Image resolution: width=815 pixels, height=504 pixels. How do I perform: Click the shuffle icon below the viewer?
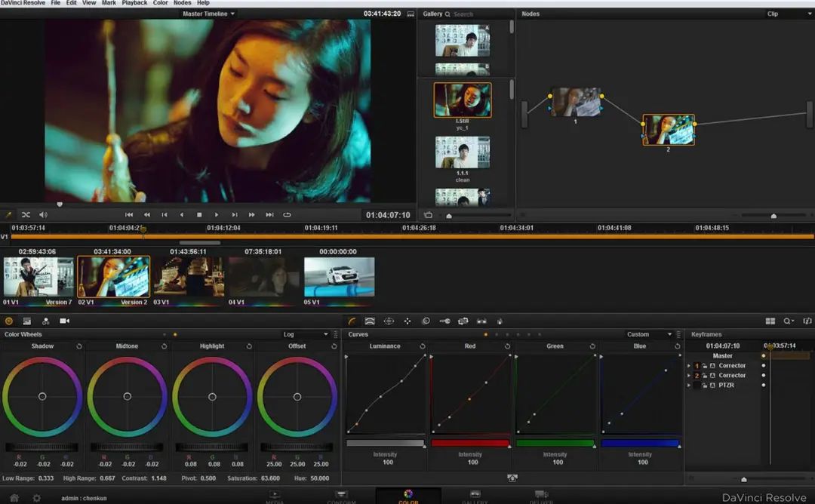(x=26, y=215)
